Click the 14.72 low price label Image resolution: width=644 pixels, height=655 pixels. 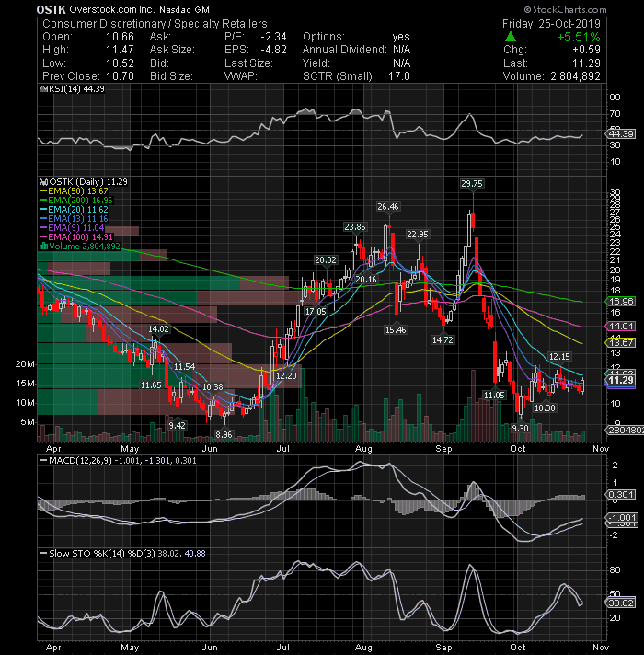tap(443, 340)
